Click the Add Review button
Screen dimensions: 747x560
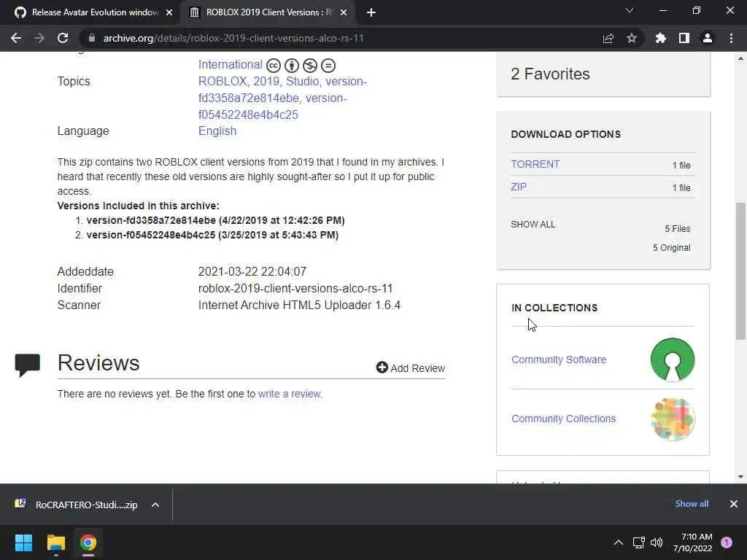[410, 368]
